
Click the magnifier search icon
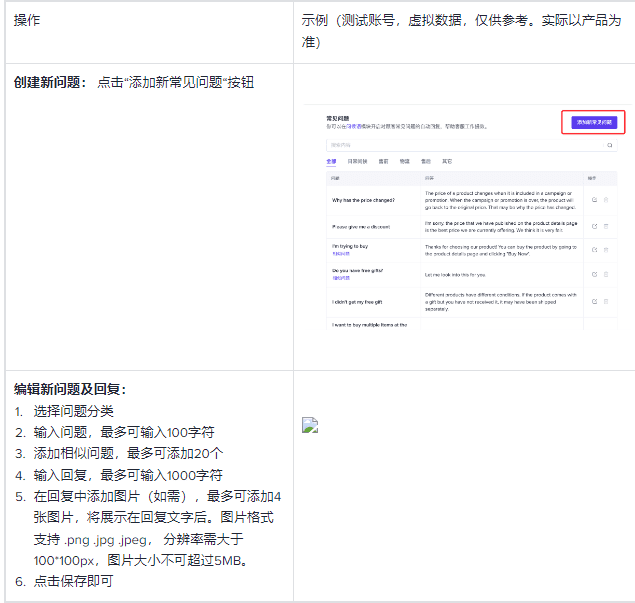point(609,145)
